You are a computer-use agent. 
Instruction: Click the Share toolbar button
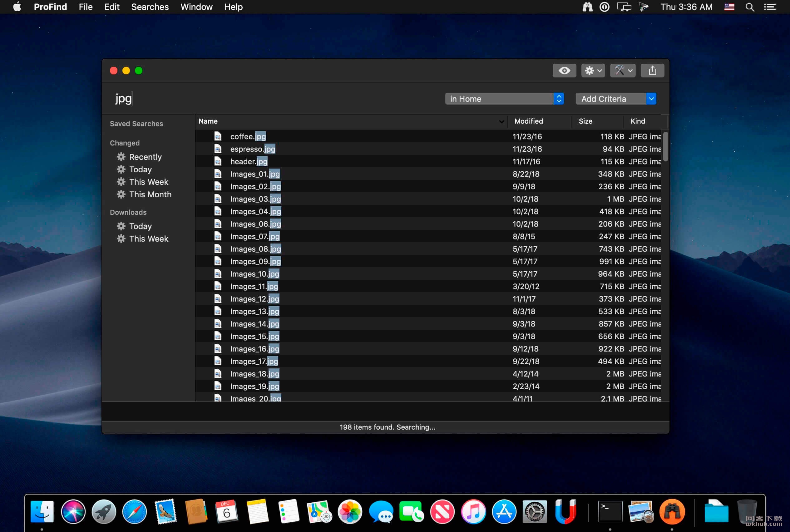(x=652, y=71)
